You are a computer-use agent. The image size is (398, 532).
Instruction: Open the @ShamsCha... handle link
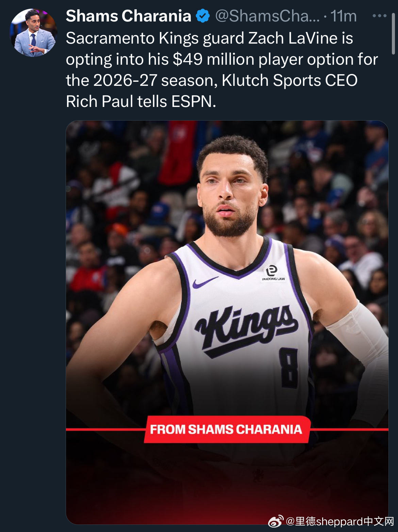(267, 16)
